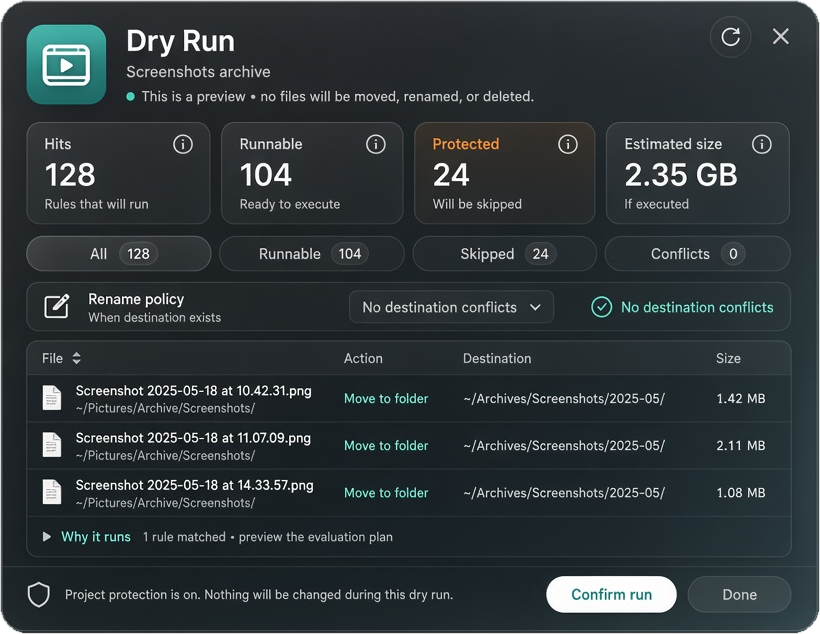
Task: Click the Rename policy label
Action: [x=136, y=299]
